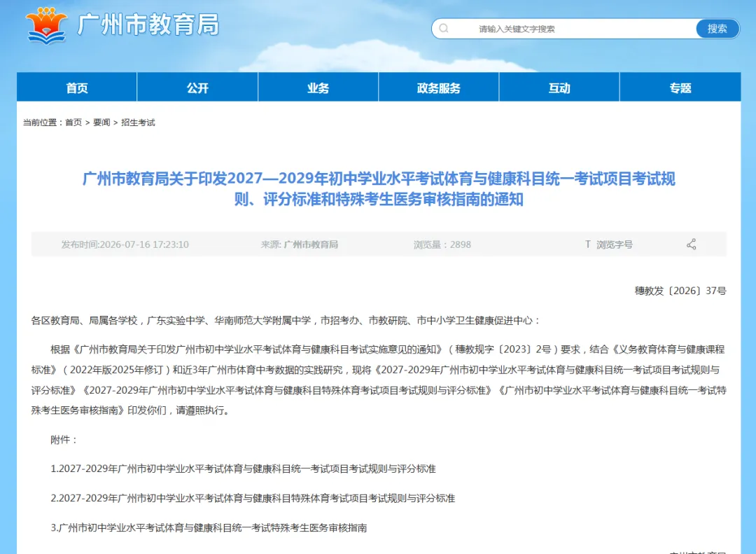Image resolution: width=756 pixels, height=554 pixels.
Task: Click the Guangzhou Education Bureau logo emblem
Action: (46, 25)
